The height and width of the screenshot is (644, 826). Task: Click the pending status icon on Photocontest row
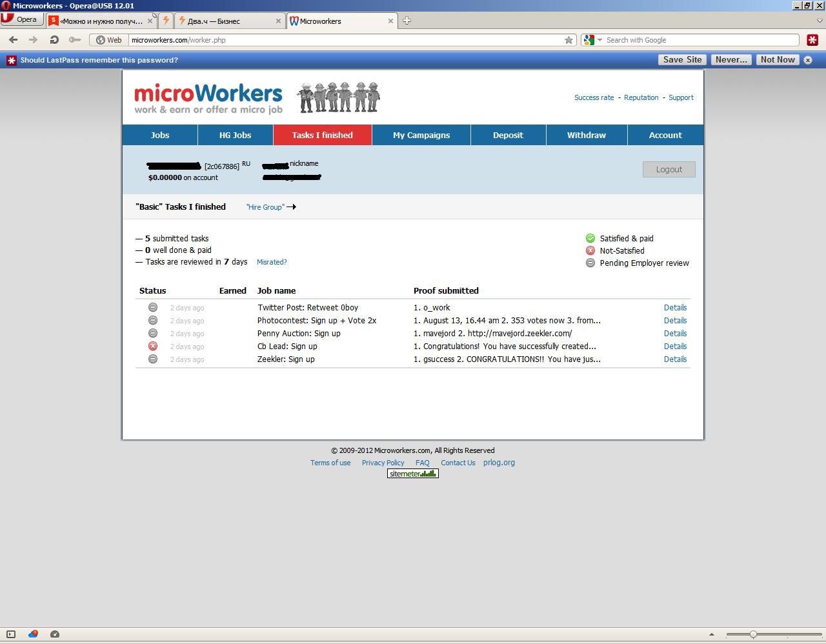153,320
